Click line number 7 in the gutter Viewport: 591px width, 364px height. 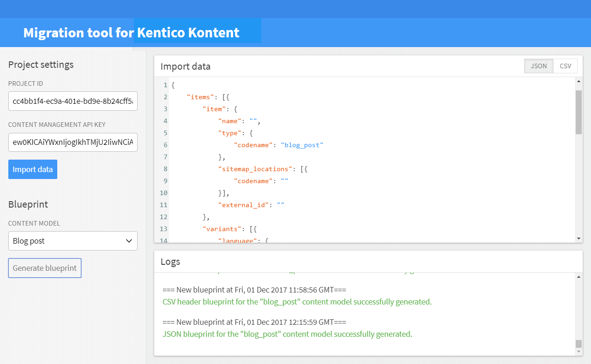pos(165,157)
